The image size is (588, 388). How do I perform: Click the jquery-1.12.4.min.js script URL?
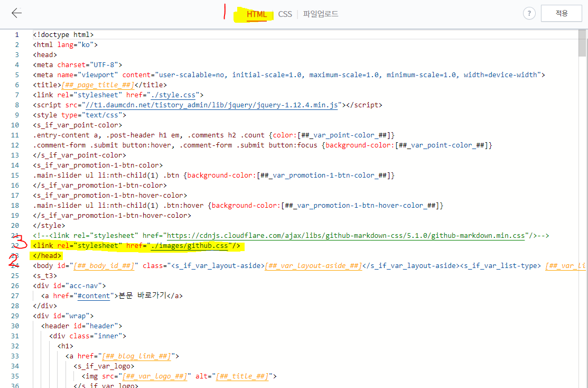(211, 105)
